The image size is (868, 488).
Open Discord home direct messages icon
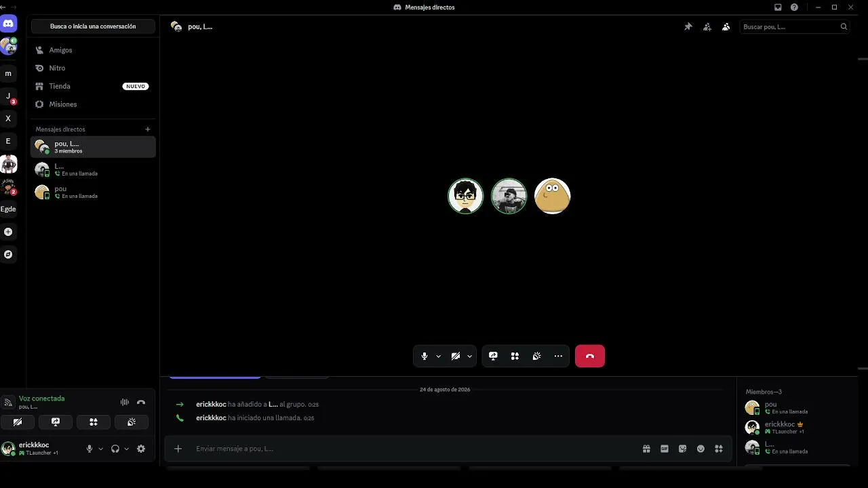(x=8, y=24)
